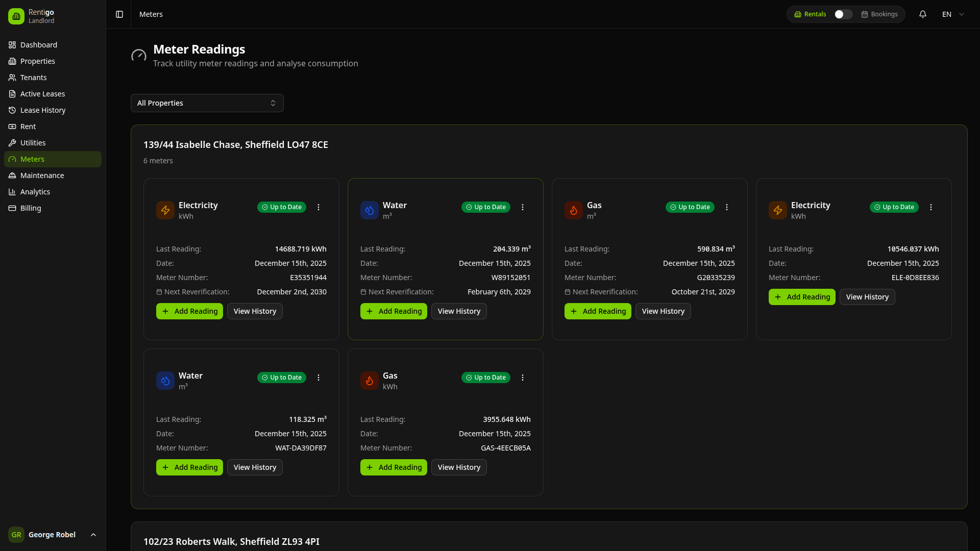Switch to Bookings mode label

[x=879, y=14]
